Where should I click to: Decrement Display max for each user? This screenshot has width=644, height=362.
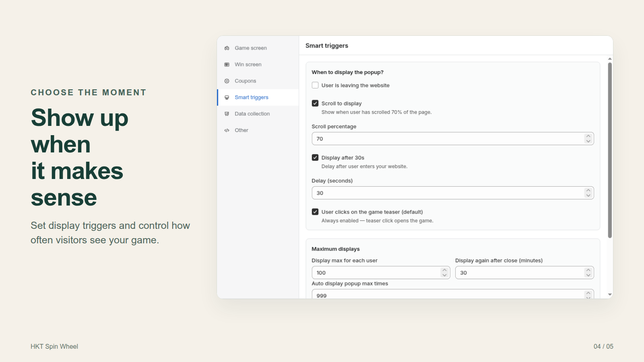pos(444,275)
